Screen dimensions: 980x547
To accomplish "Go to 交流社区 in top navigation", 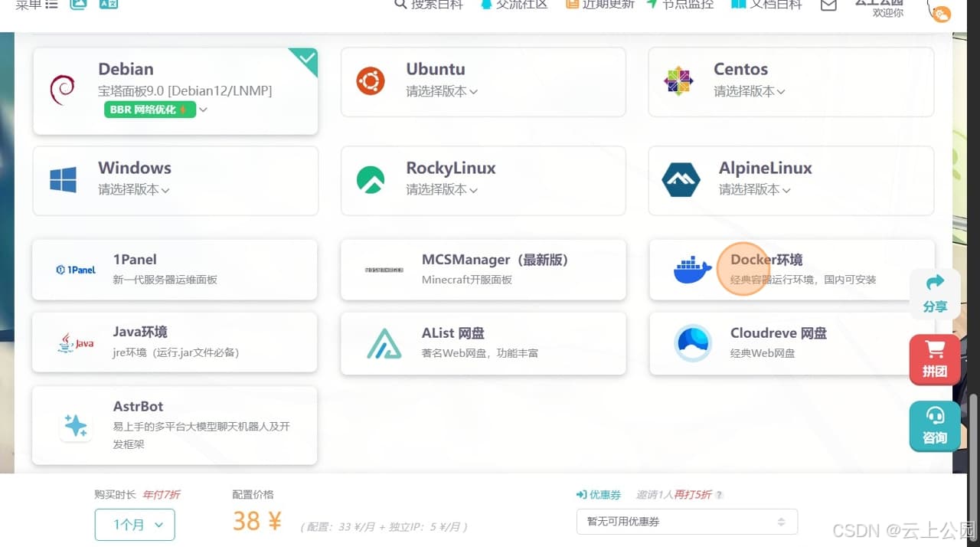I will click(x=514, y=4).
